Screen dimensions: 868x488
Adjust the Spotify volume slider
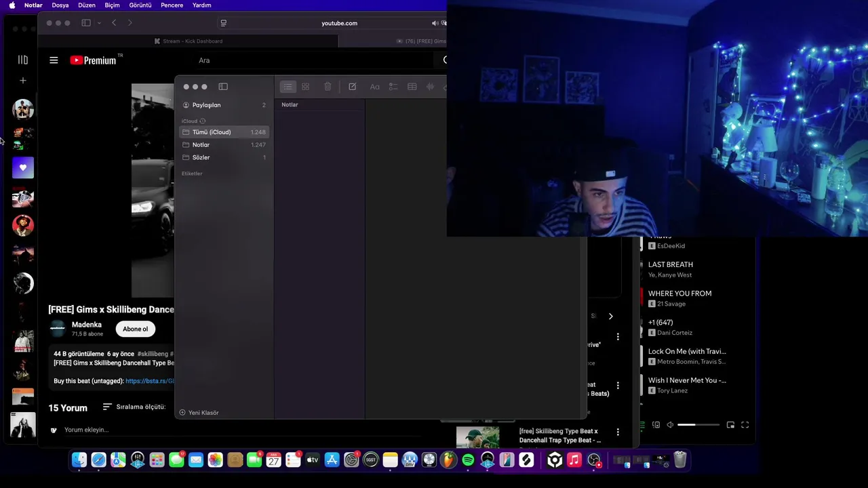698,425
